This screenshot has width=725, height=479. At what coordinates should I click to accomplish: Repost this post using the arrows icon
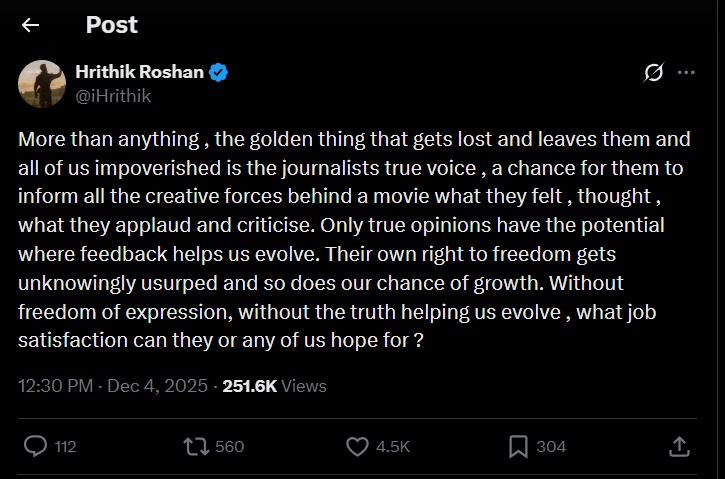[x=195, y=446]
